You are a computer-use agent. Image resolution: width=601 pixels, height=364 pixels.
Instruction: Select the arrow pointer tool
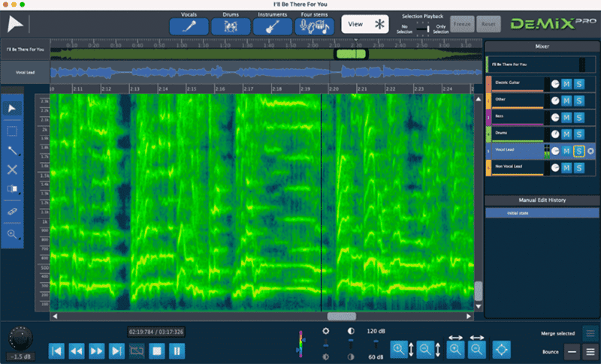coord(12,108)
